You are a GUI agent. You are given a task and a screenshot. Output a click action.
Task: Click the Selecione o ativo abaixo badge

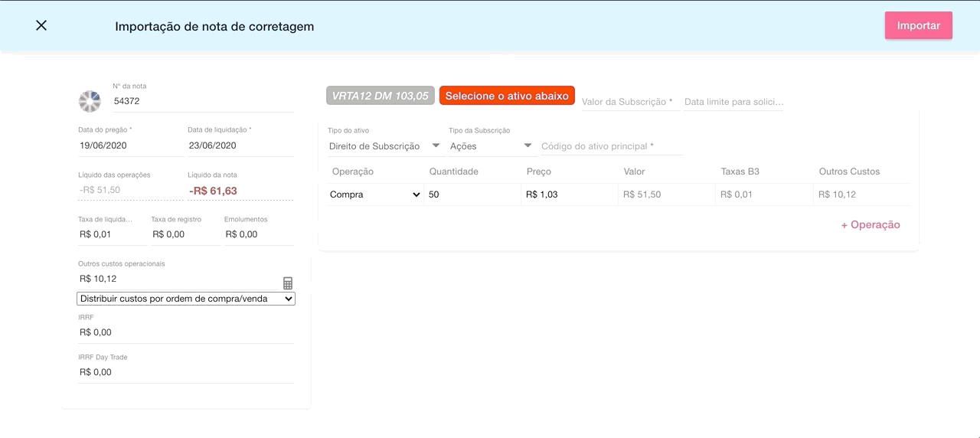coord(507,96)
